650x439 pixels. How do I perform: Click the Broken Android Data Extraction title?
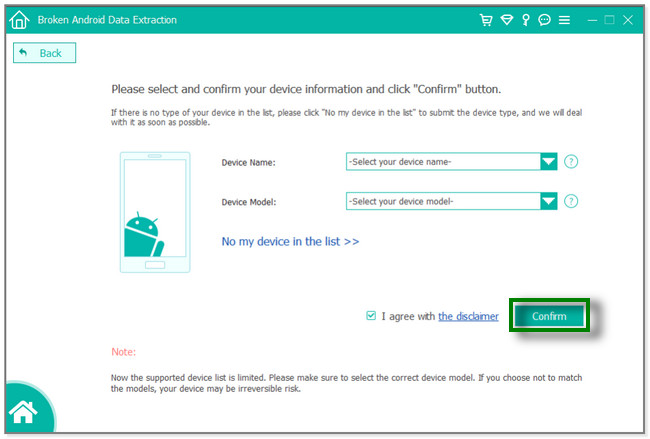click(107, 20)
